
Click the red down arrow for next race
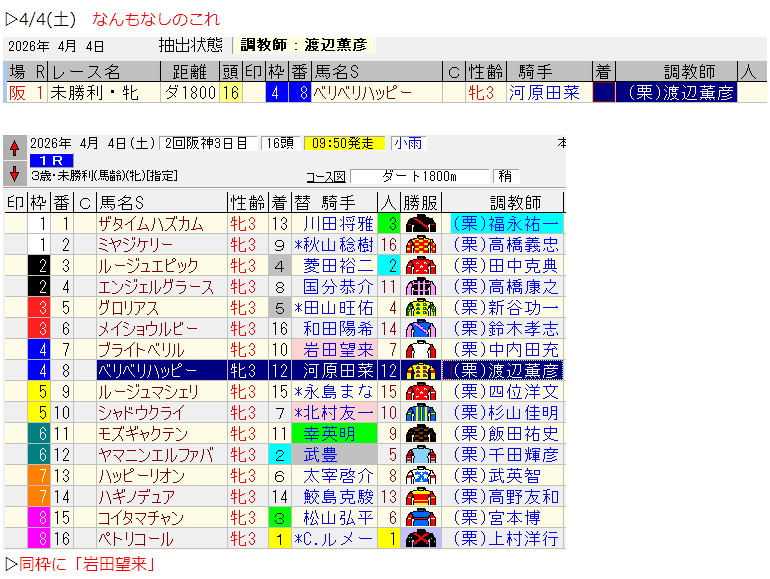[x=14, y=172]
